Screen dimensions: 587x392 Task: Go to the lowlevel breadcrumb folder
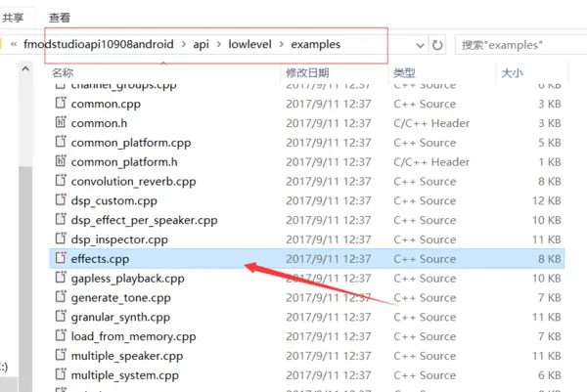point(249,44)
